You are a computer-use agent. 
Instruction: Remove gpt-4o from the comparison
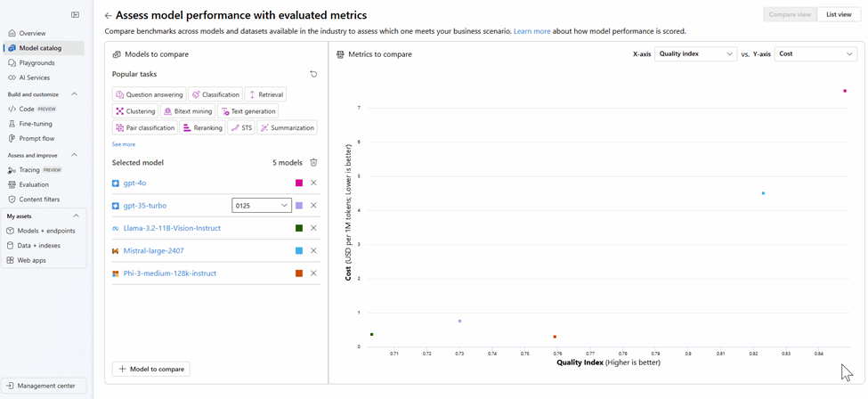coord(313,183)
